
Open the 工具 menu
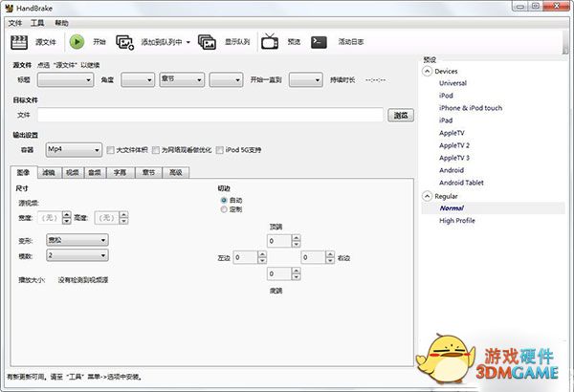37,23
